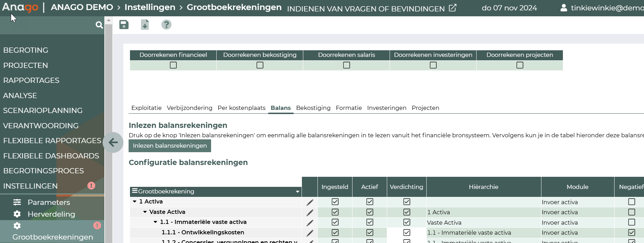
Task: Uncheck Actief for Vaste Activa
Action: coord(370,212)
